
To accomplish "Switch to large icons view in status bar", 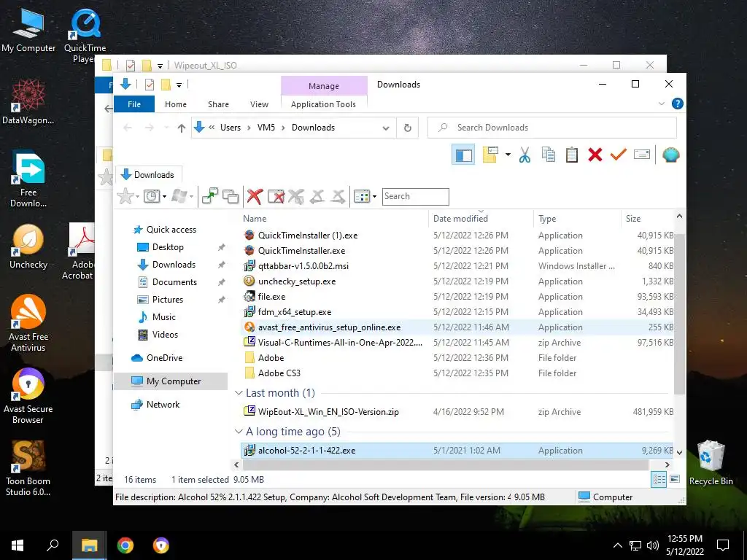I will (x=675, y=480).
